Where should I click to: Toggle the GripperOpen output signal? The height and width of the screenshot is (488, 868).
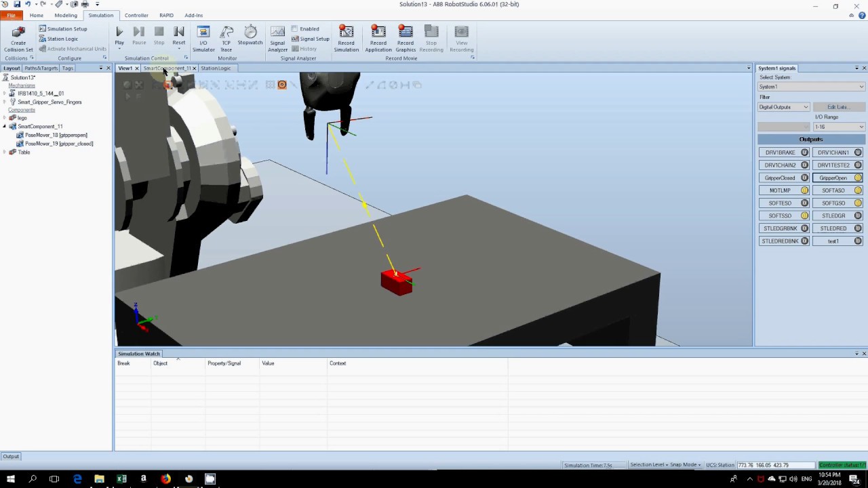click(x=837, y=178)
